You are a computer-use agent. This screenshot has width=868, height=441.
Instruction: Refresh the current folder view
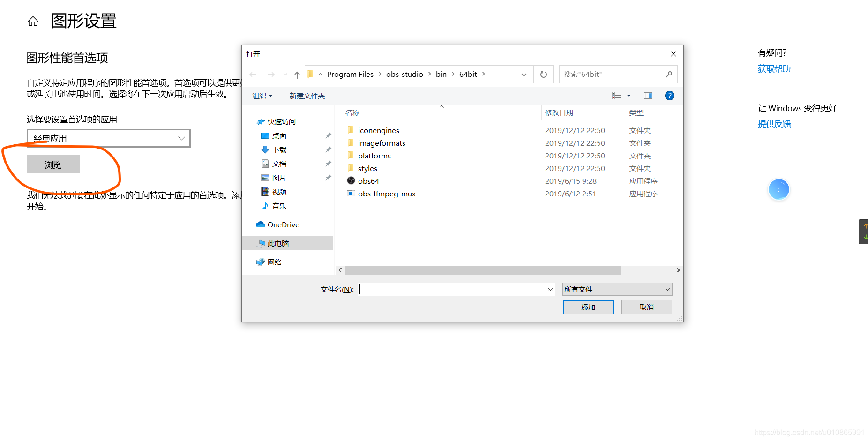click(x=543, y=74)
